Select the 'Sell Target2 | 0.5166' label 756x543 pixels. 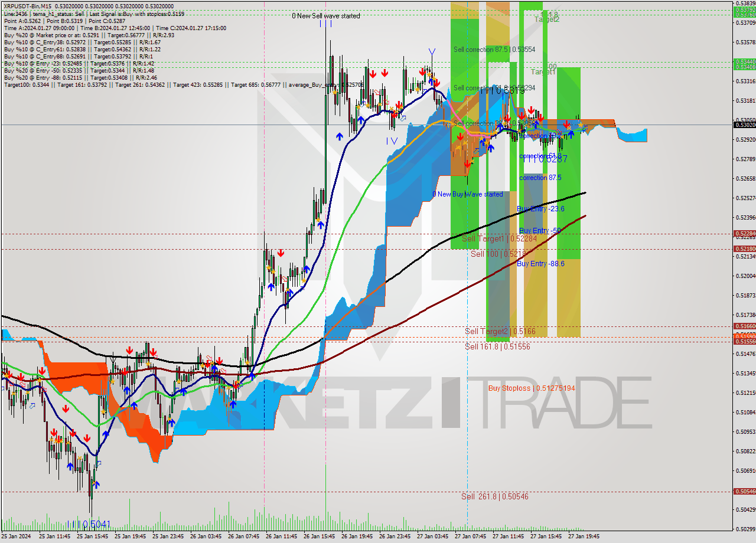pos(500,332)
